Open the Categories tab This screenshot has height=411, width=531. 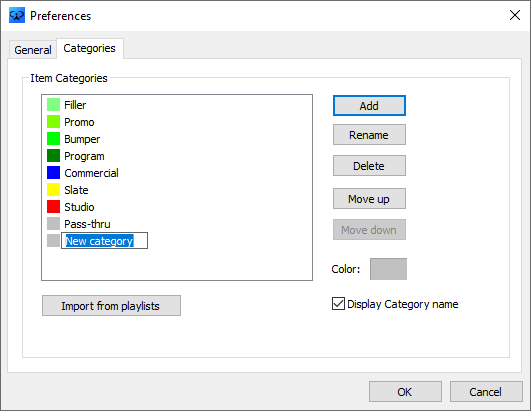[x=89, y=48]
